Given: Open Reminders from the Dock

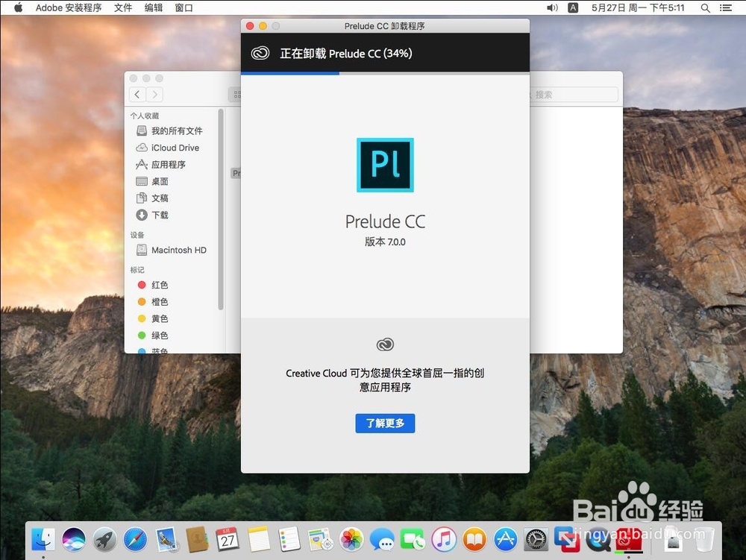Looking at the screenshot, I should pos(289,540).
